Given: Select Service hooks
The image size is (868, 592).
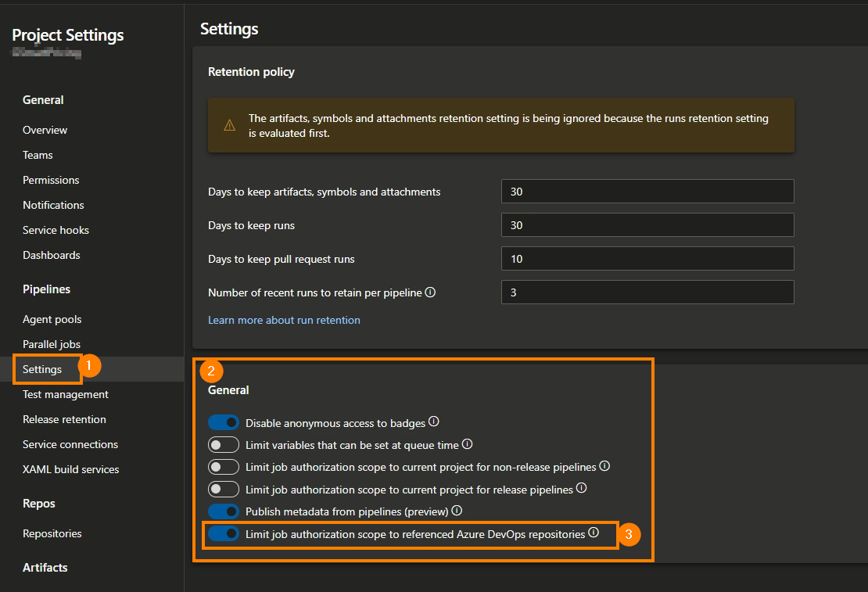Looking at the screenshot, I should pyautogui.click(x=56, y=230).
